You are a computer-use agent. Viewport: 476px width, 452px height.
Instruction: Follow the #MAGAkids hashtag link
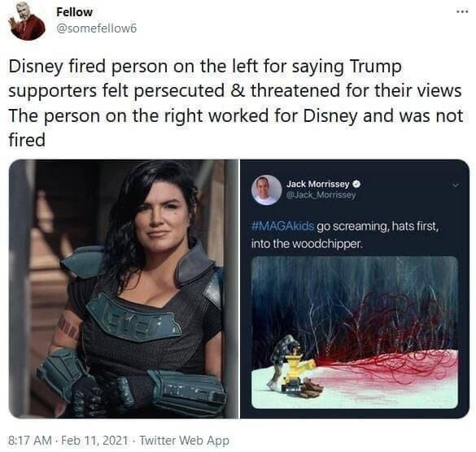coord(282,226)
